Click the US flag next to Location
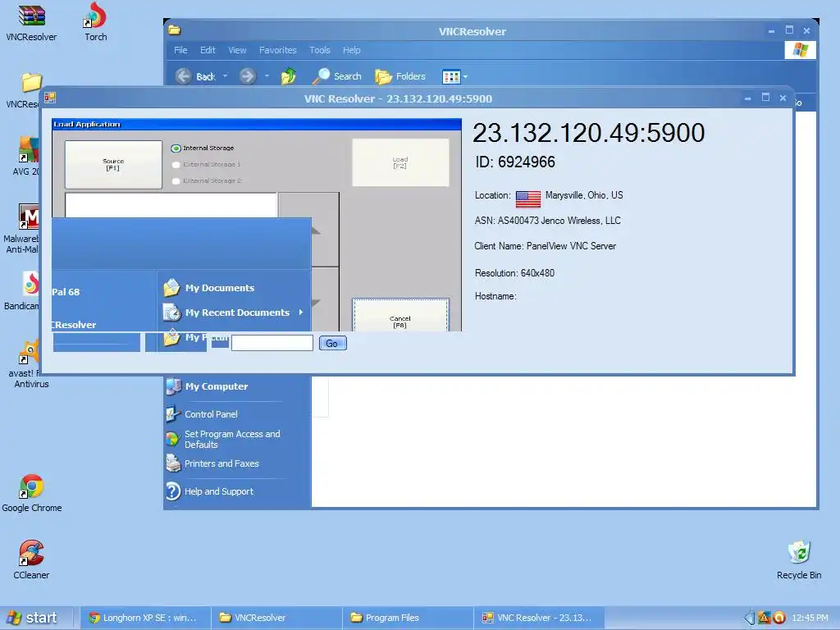The width and height of the screenshot is (840, 630). pos(527,199)
